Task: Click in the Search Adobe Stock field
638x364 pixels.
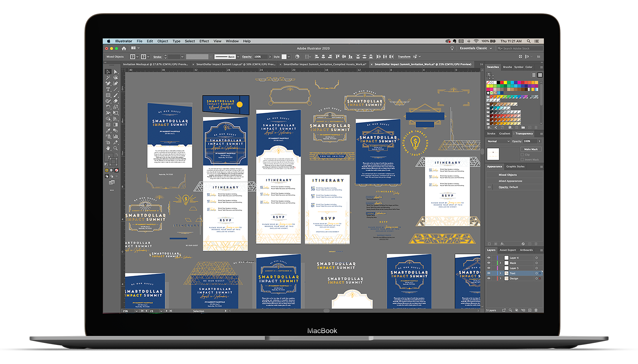Action: tap(520, 48)
